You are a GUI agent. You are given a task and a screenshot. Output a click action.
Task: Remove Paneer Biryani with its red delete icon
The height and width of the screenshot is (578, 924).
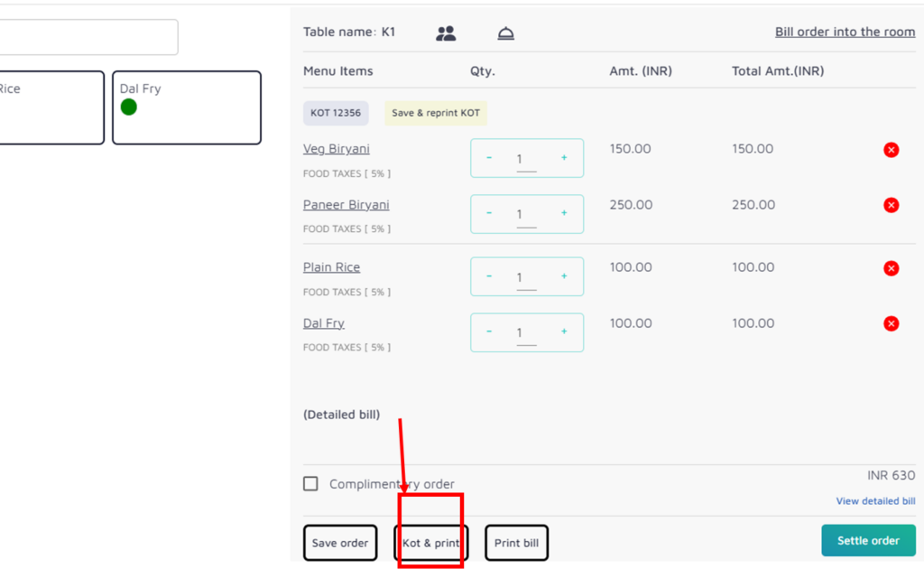coord(891,205)
